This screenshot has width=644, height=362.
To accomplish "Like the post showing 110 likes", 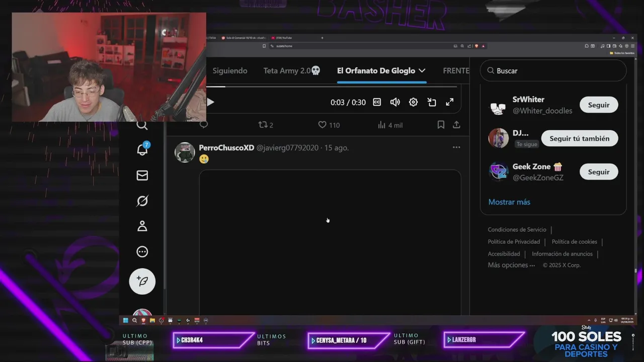I will [329, 125].
